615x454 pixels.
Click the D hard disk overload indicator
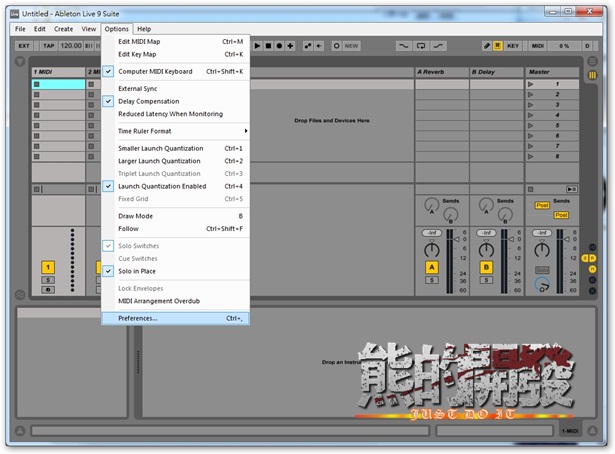587,46
